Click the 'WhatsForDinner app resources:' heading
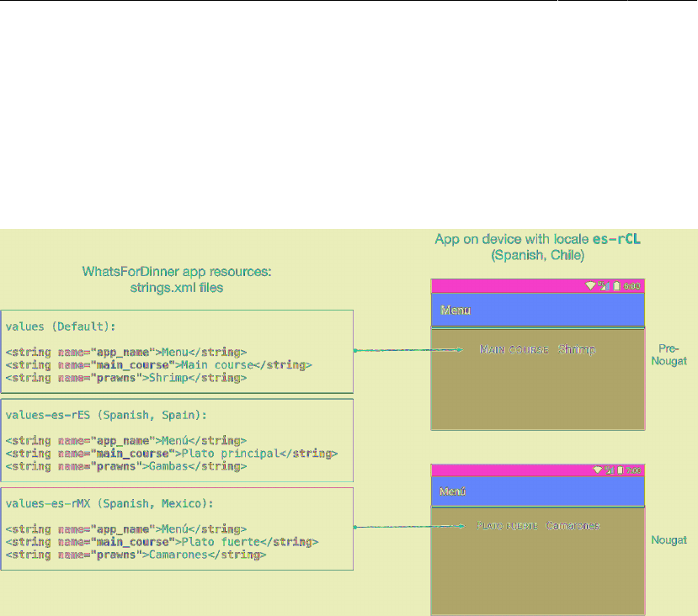The height and width of the screenshot is (616, 698). (x=177, y=271)
